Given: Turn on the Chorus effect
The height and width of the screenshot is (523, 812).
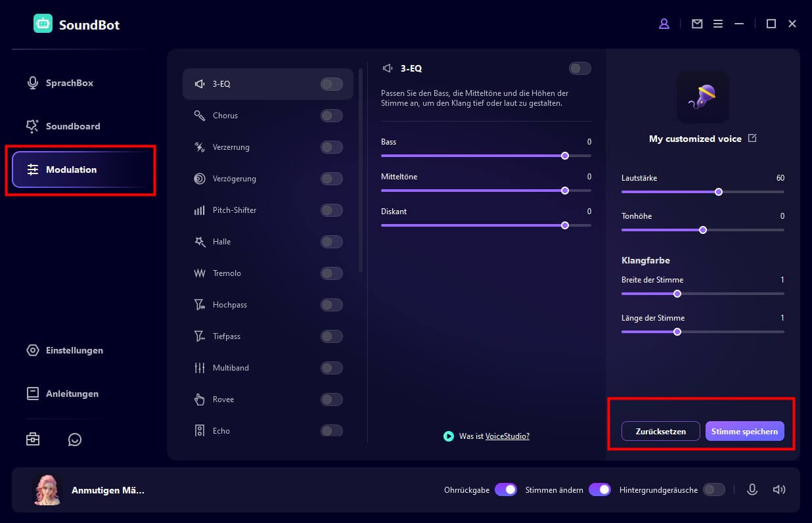Looking at the screenshot, I should (331, 115).
